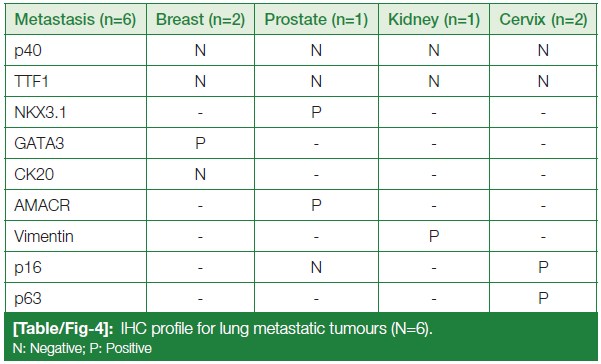Select the Breast (n=2) column header

click(200, 20)
